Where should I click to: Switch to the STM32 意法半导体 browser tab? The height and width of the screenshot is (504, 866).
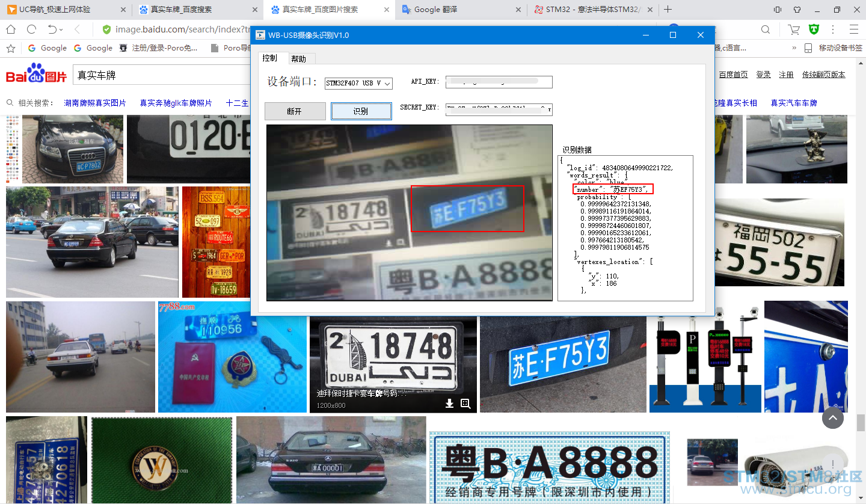click(592, 10)
